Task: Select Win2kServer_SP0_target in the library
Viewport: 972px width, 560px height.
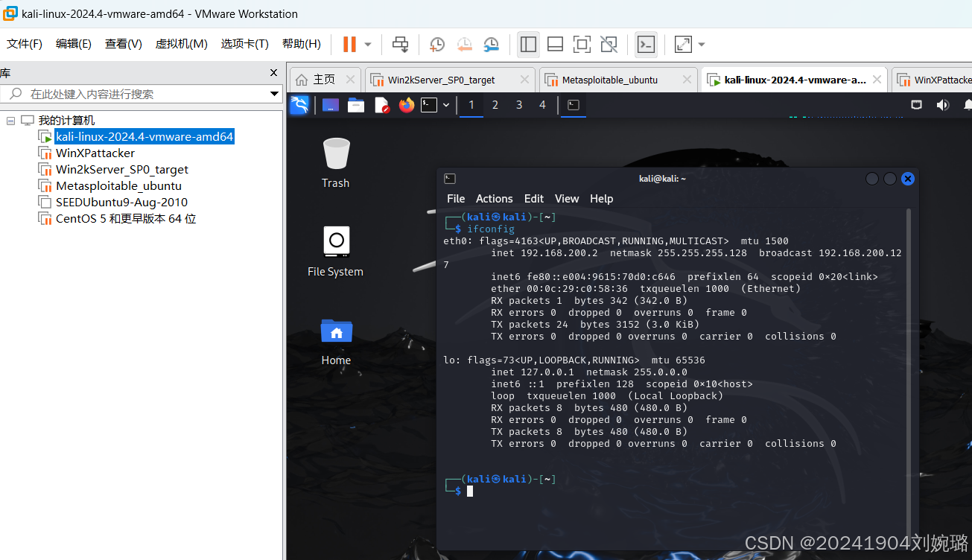Action: tap(122, 170)
